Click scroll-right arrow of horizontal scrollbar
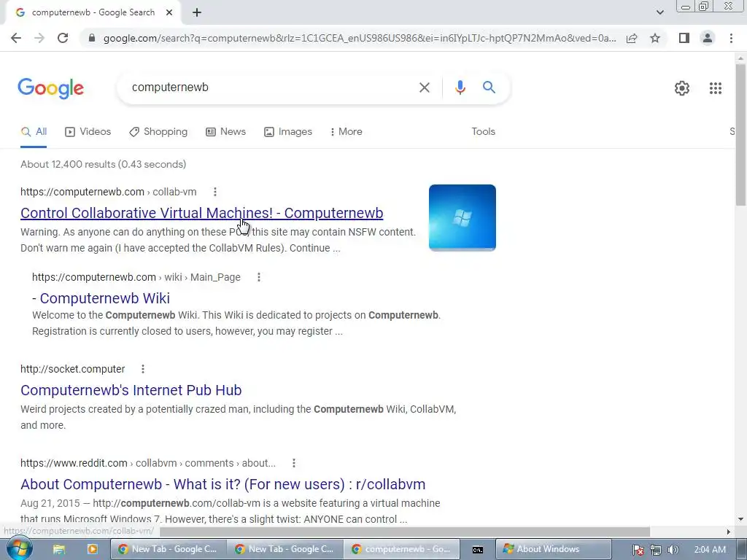The width and height of the screenshot is (747, 560). (728, 532)
